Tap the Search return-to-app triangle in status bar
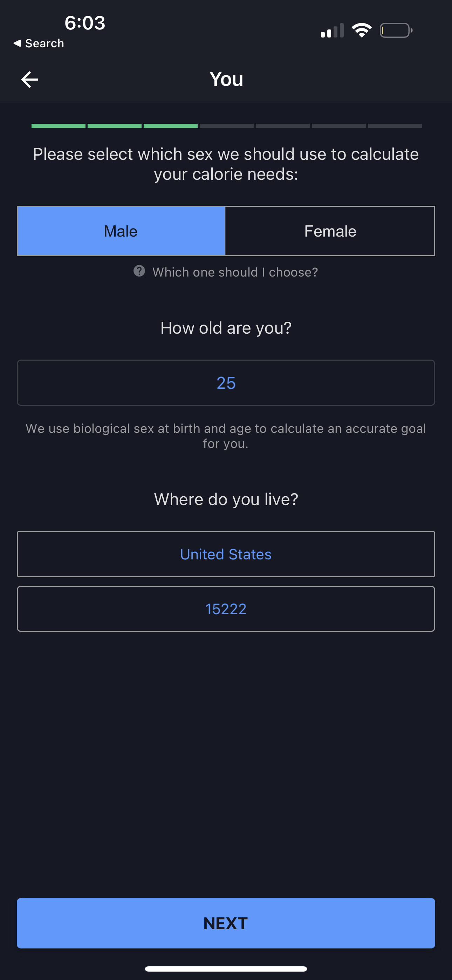The height and width of the screenshot is (980, 452). point(17,43)
